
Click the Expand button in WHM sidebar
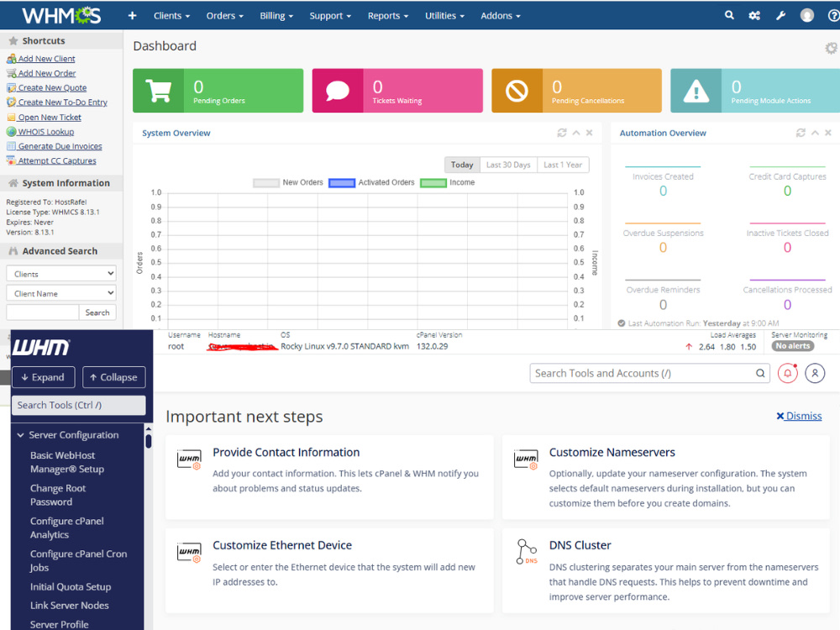[43, 377]
